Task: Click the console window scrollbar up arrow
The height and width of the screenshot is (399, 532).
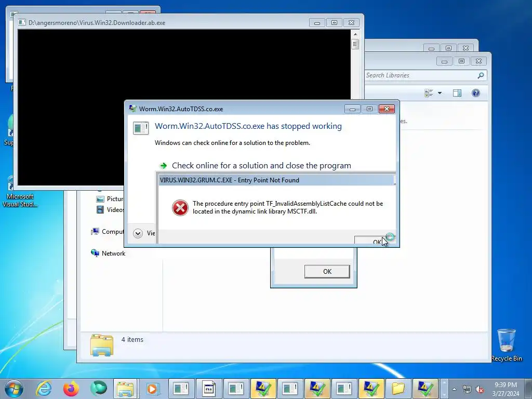Action: [355, 34]
